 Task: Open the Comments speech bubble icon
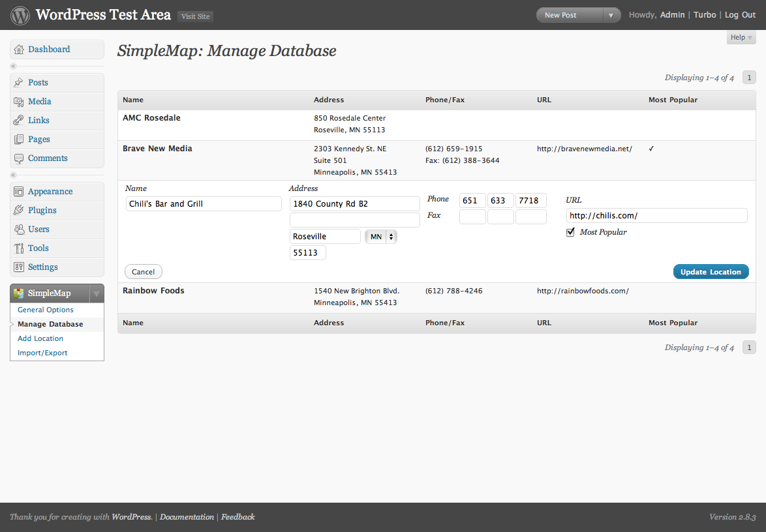point(18,158)
